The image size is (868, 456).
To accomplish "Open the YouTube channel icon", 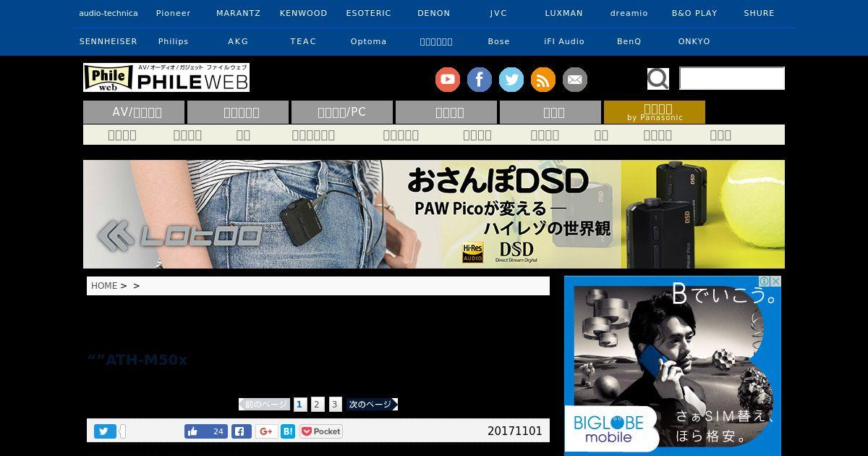I will click(x=448, y=80).
